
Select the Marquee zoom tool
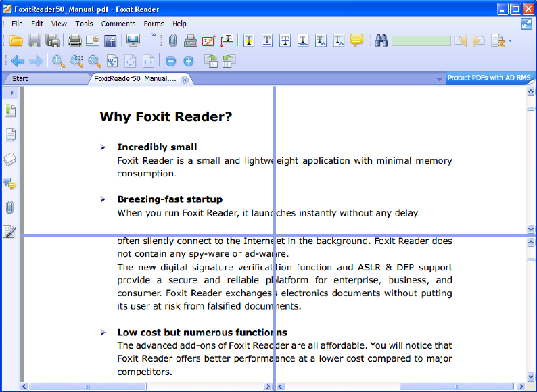[76, 61]
